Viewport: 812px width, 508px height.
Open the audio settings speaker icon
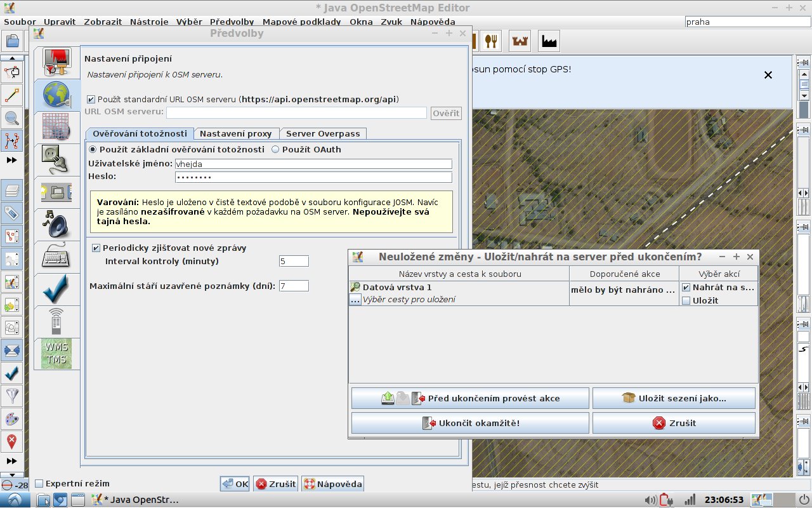(57, 225)
